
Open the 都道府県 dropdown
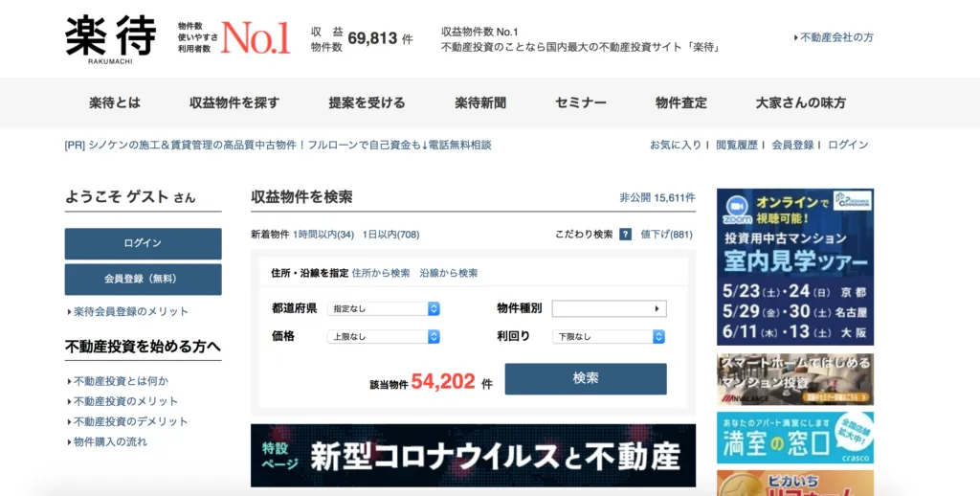(x=384, y=308)
